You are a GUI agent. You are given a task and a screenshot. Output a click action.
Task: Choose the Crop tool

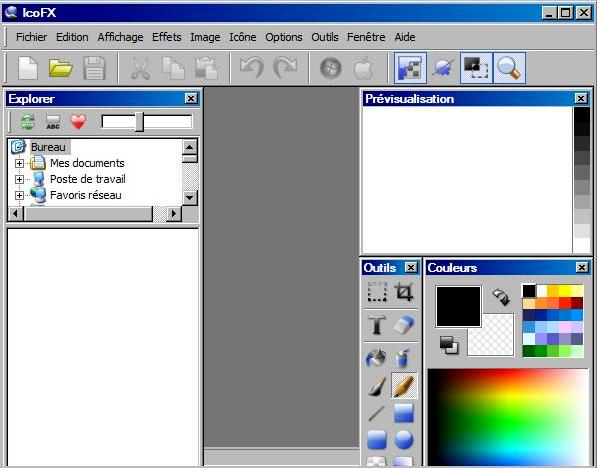pyautogui.click(x=404, y=292)
